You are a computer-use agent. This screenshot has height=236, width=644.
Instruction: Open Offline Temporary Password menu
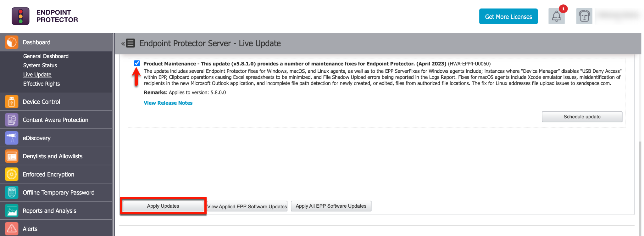[56, 193]
